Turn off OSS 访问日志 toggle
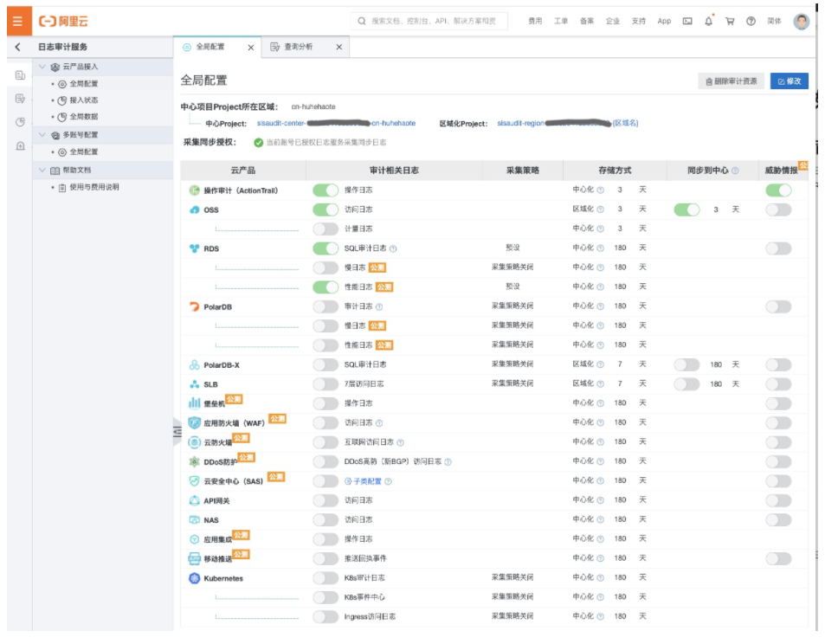Viewport: 825px width, 644px height. pyautogui.click(x=325, y=209)
